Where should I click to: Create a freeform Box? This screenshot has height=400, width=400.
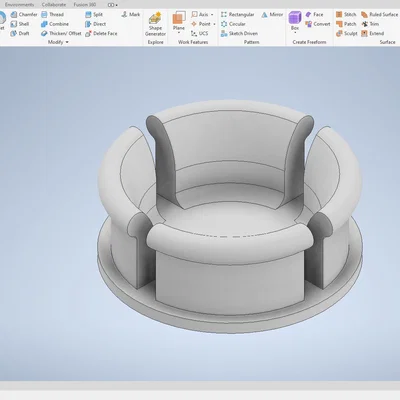(295, 20)
